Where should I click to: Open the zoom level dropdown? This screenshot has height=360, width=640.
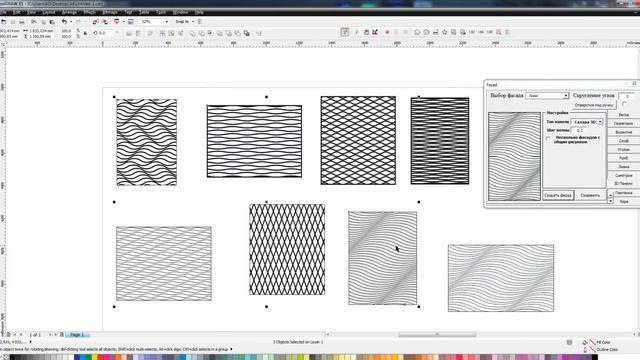[x=166, y=22]
